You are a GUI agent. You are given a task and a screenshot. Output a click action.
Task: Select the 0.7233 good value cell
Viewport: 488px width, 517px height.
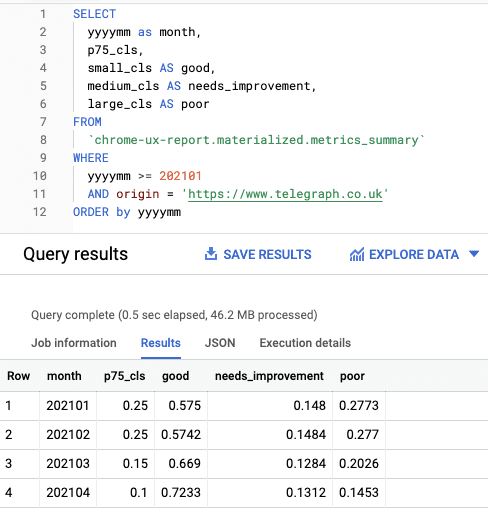(181, 493)
